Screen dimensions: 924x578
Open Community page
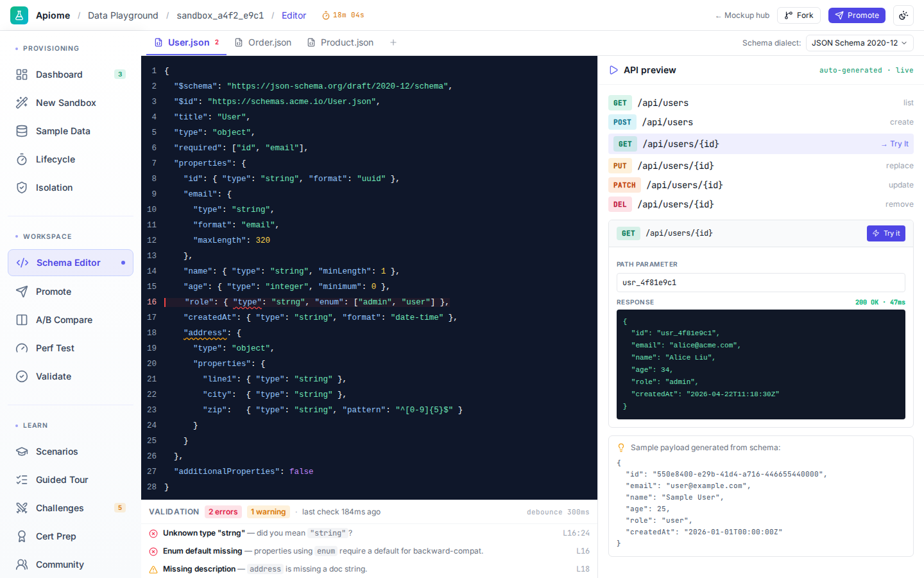pyautogui.click(x=71, y=565)
